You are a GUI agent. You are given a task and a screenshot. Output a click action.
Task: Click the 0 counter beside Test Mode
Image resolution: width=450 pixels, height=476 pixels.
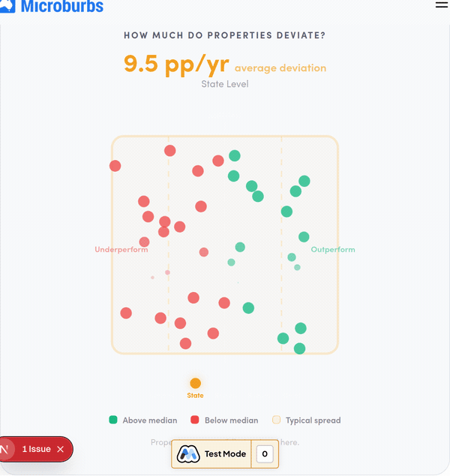(x=265, y=454)
